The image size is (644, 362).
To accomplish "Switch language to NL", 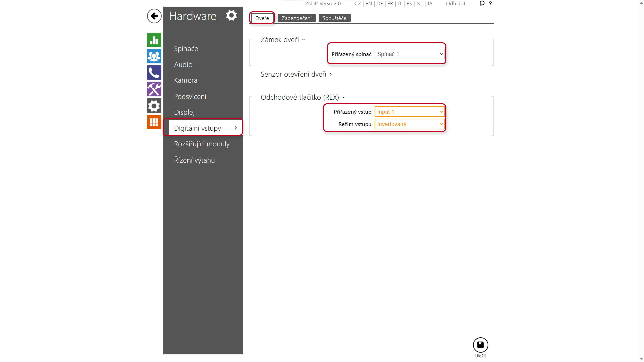I will click(420, 4).
